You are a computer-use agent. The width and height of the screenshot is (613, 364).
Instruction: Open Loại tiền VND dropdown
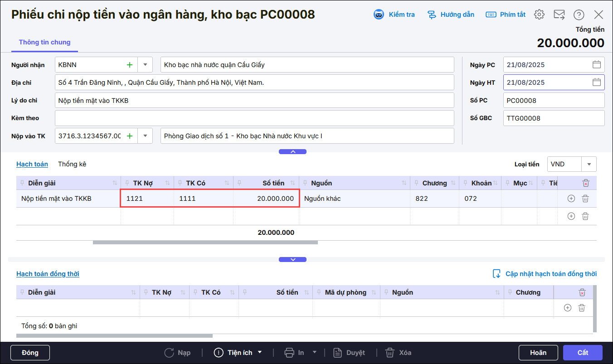tap(589, 164)
